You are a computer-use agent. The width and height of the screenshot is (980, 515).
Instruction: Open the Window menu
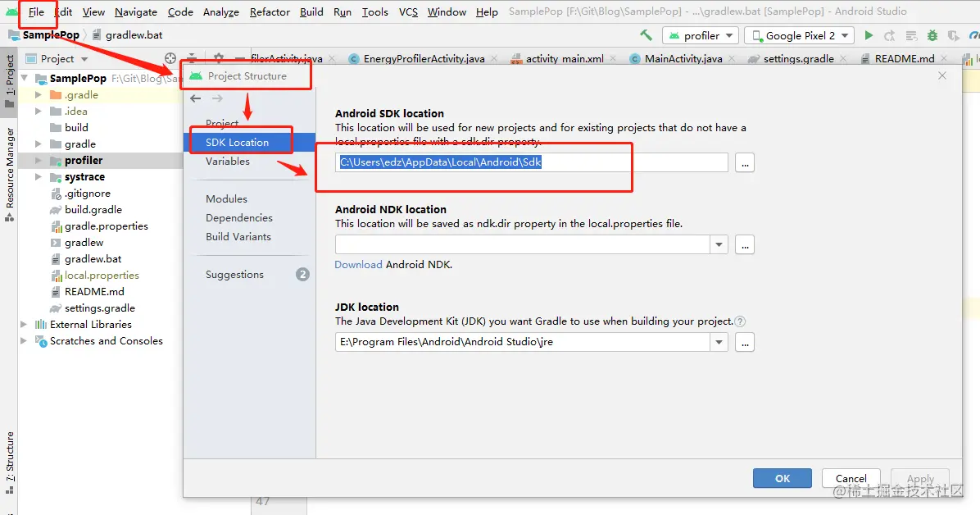click(x=447, y=11)
